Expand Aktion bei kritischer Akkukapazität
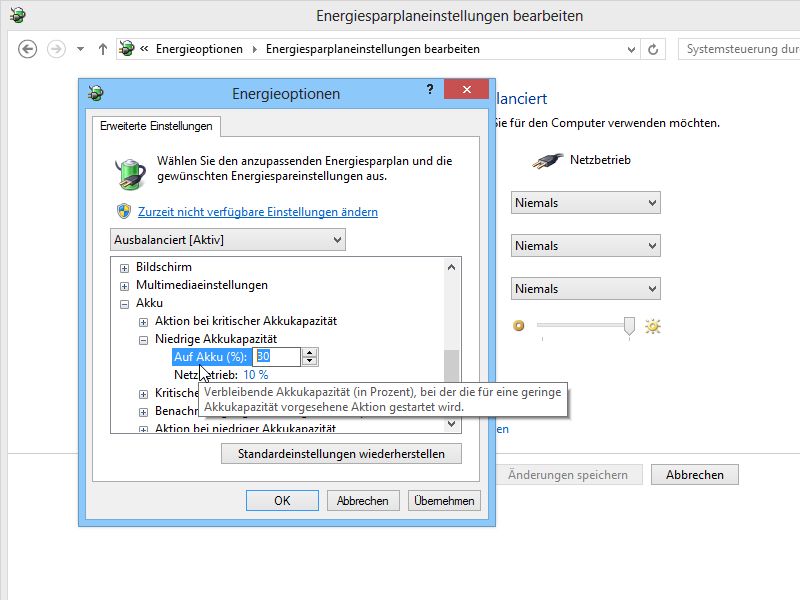800x600 pixels. point(143,322)
